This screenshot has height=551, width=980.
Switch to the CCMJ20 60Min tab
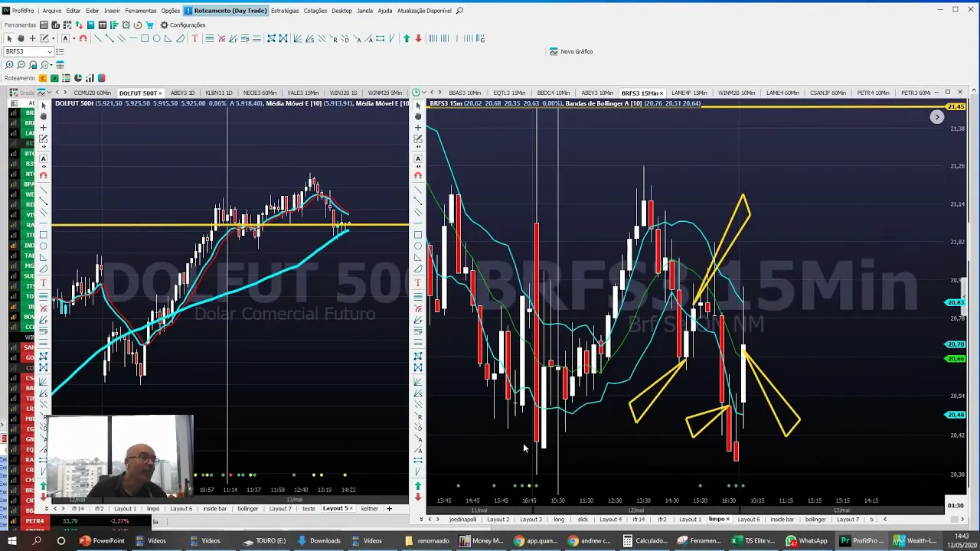pos(92,93)
